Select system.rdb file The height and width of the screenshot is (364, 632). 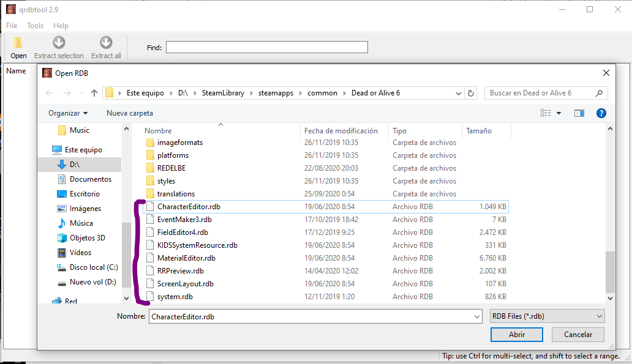pyautogui.click(x=175, y=297)
